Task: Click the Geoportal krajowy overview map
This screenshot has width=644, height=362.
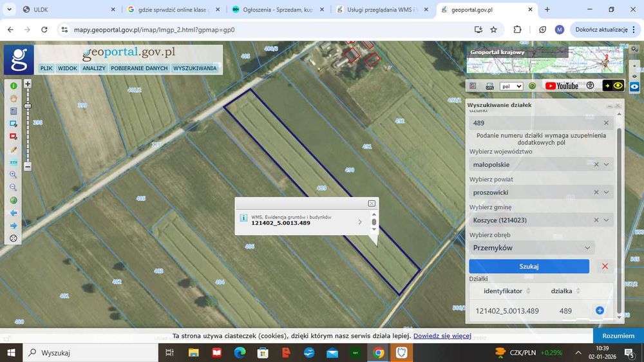Action: pos(545,59)
